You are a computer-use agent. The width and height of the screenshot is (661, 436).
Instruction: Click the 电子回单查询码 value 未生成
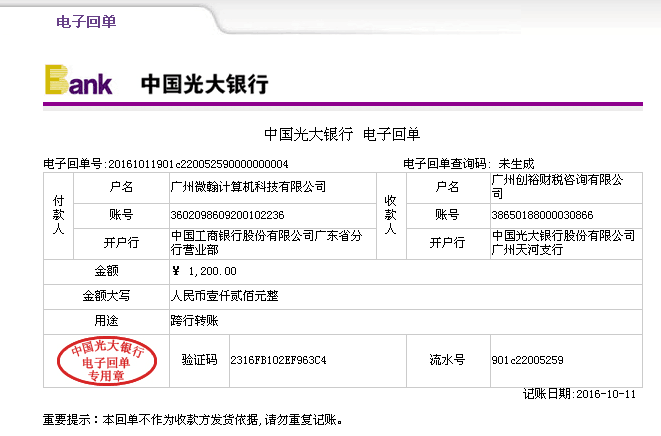516,164
